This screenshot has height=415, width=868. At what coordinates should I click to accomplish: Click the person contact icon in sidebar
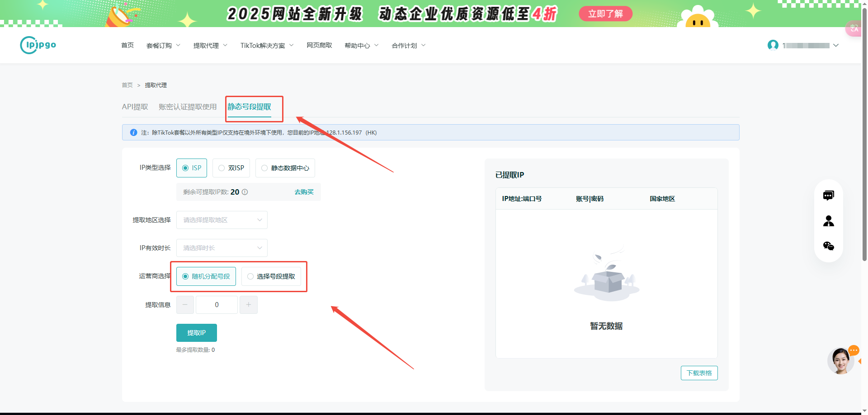click(828, 221)
